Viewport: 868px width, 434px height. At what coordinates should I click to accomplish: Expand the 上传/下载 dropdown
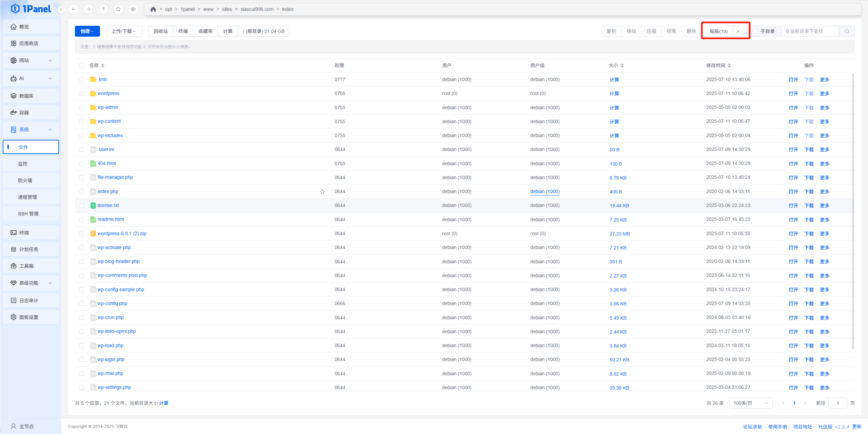click(x=124, y=31)
